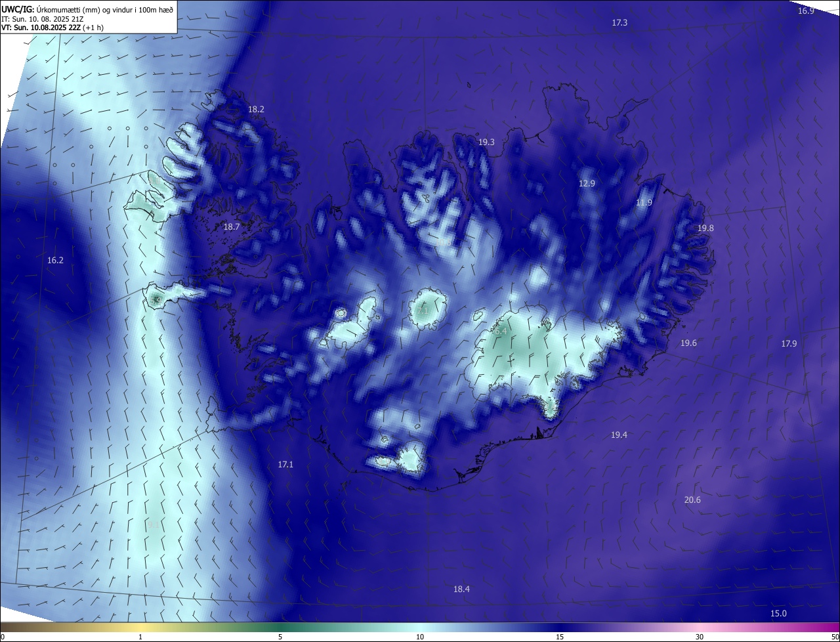Select the 11.9 value label

(644, 202)
